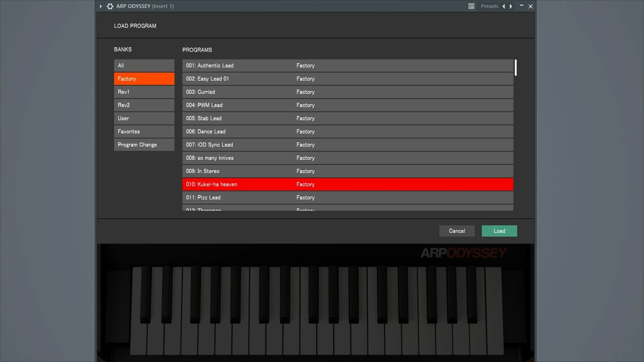Show the Favorites bank

(x=144, y=131)
